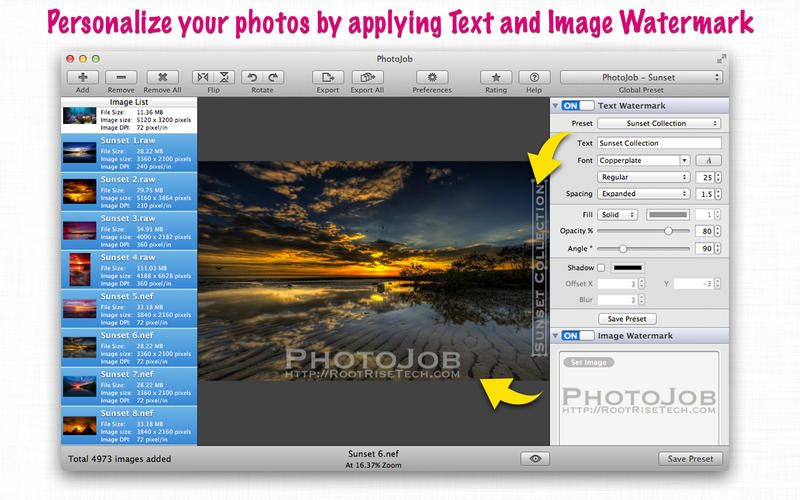The image size is (800, 500).
Task: Click the Angle stepper next to 90
Action: coord(718,248)
